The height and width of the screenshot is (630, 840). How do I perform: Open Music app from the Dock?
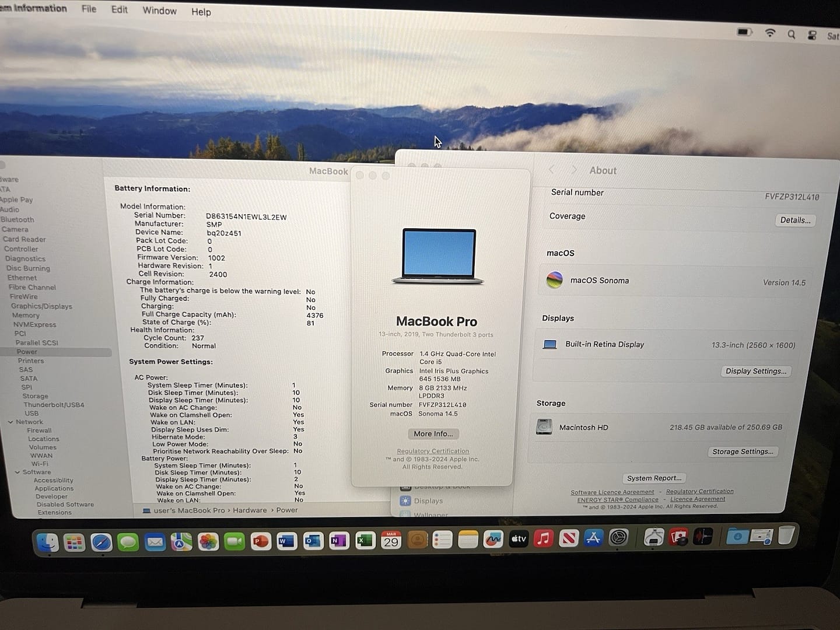(544, 538)
